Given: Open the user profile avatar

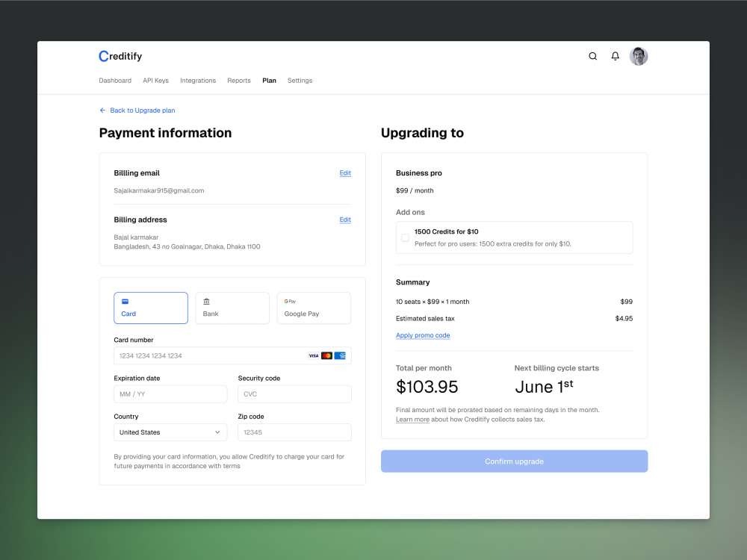Looking at the screenshot, I should click(639, 56).
